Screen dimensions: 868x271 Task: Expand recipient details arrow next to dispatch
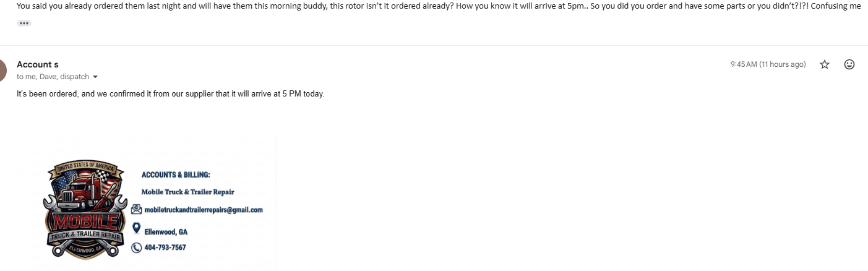(x=95, y=77)
